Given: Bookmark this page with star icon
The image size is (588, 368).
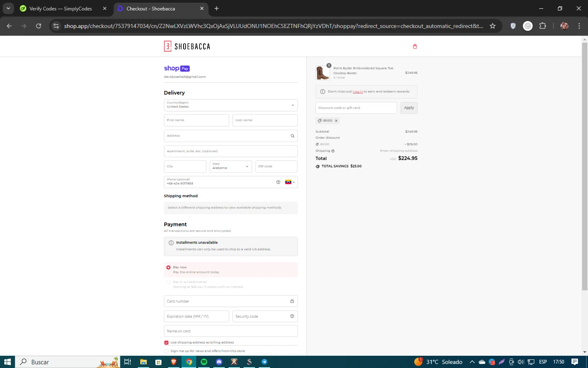Looking at the screenshot, I should coord(493,26).
